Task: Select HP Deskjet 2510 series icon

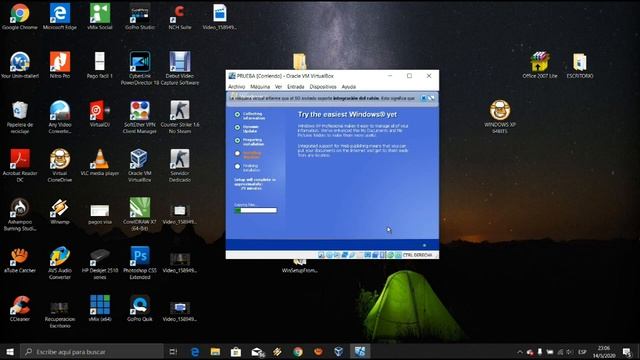Action: (100, 263)
